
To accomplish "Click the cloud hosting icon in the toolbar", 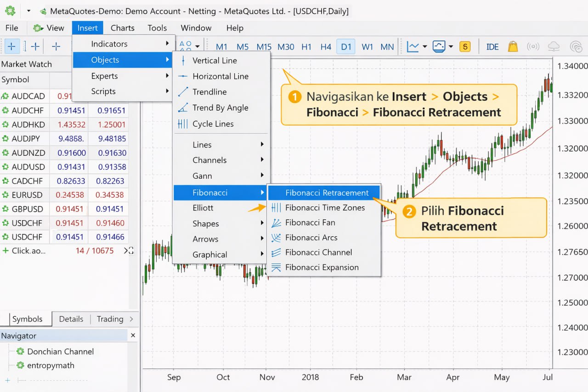I will pos(554,46).
